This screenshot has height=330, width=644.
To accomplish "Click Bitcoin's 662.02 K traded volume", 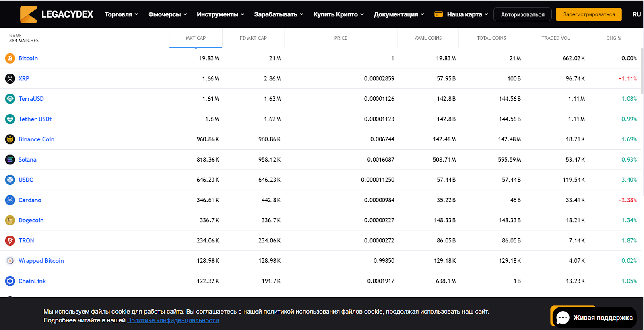I will 574,58.
